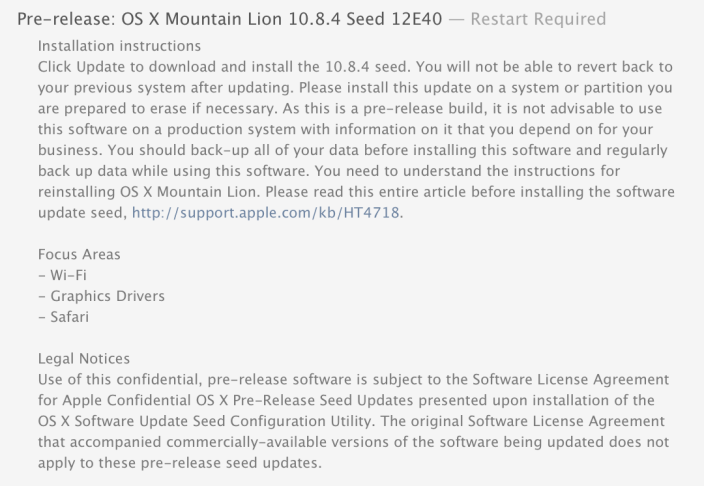Click the line starting 'are prepared to erase'
704x486 pixels.
[350, 108]
